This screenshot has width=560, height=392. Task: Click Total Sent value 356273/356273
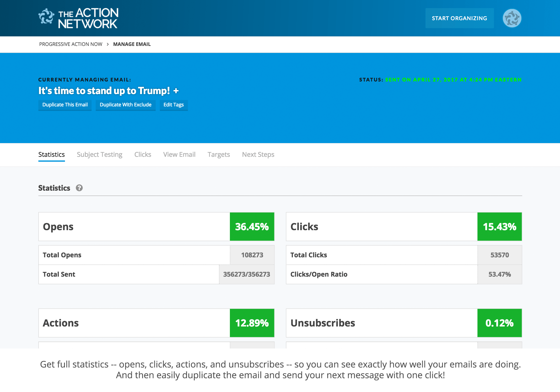point(247,274)
